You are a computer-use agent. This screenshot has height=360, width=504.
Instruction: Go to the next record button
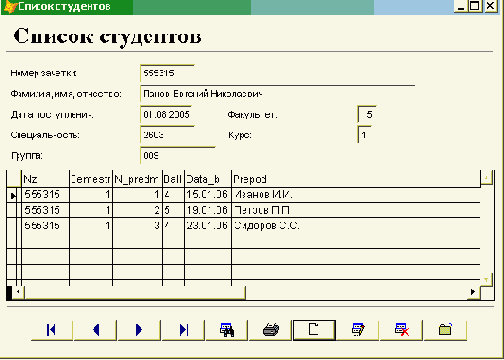pos(139,330)
